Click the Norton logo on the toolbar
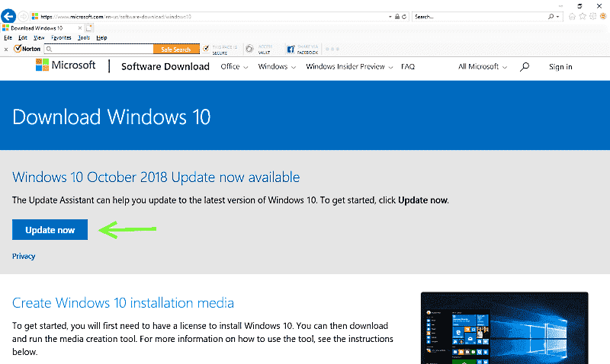This screenshot has height=364, width=610. pyautogui.click(x=27, y=49)
